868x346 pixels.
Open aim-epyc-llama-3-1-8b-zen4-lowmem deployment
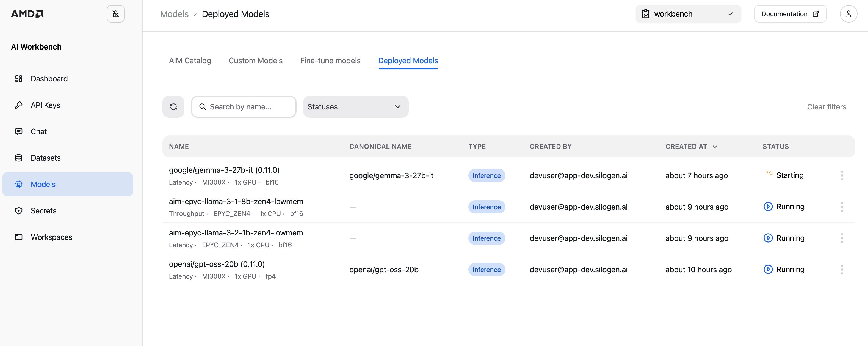pos(236,201)
